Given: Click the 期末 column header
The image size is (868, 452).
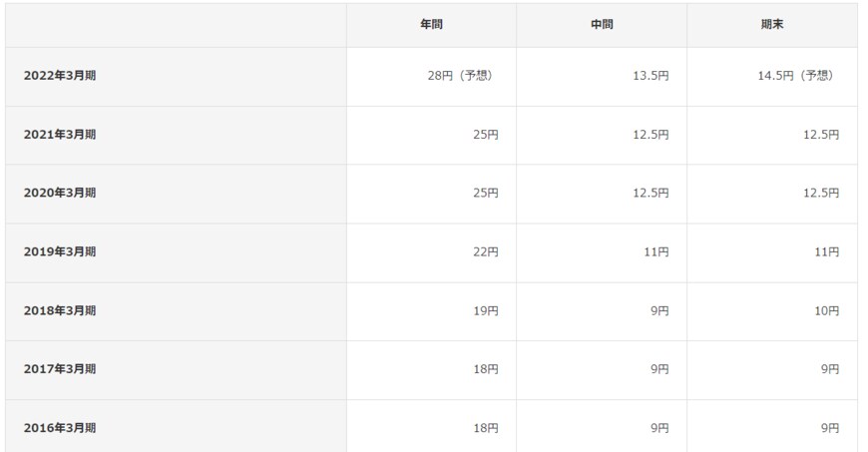Looking at the screenshot, I should click(771, 25).
